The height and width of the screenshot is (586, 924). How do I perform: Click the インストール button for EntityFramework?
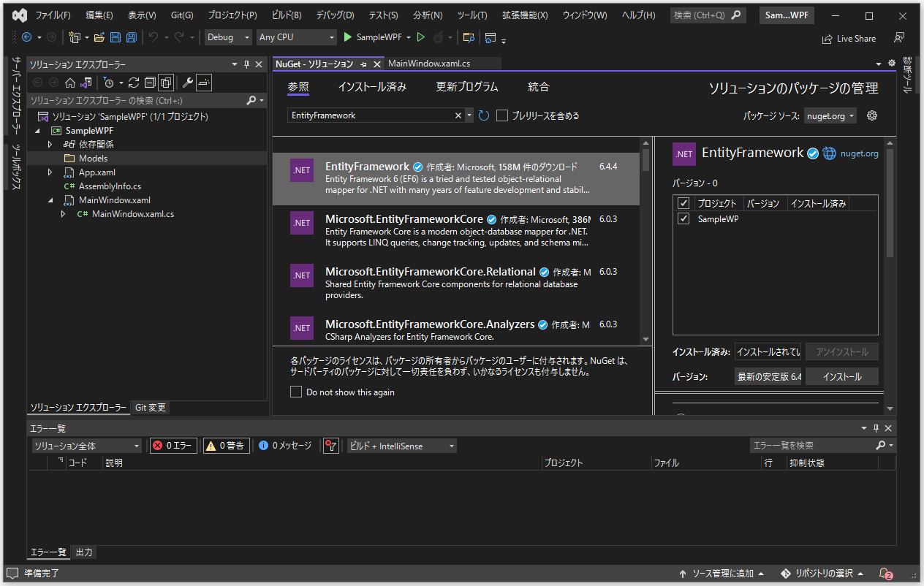[841, 376]
